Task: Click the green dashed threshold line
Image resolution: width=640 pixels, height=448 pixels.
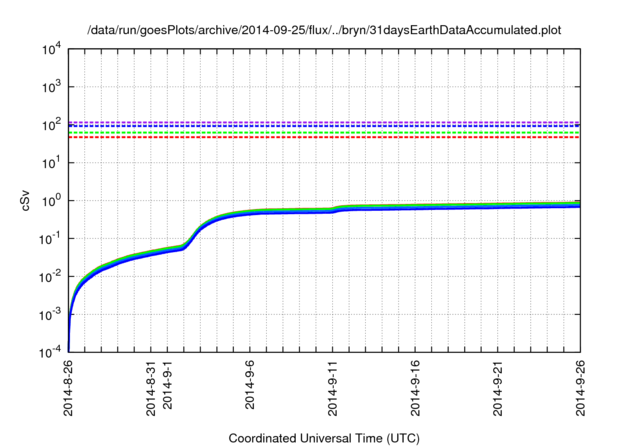Action: [324, 133]
